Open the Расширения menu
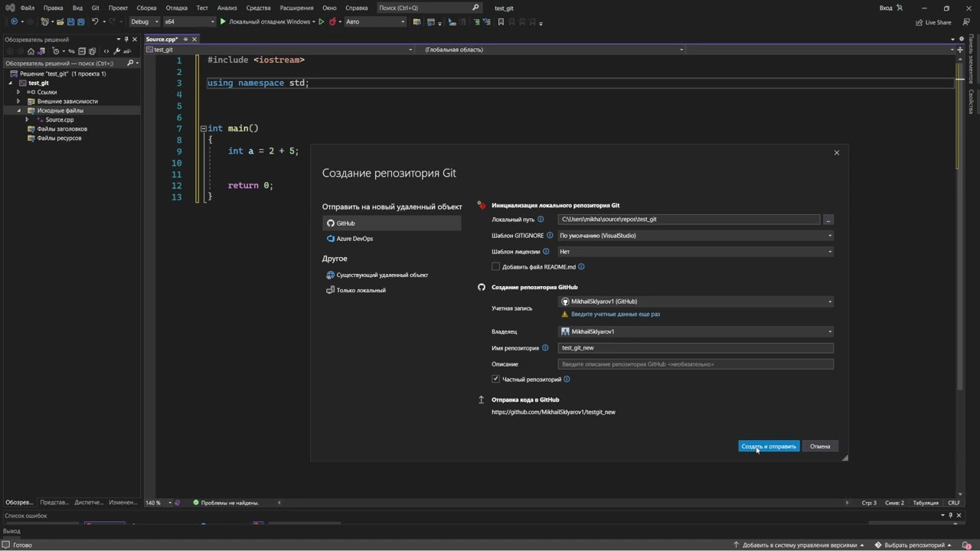The image size is (980, 551). click(x=296, y=8)
